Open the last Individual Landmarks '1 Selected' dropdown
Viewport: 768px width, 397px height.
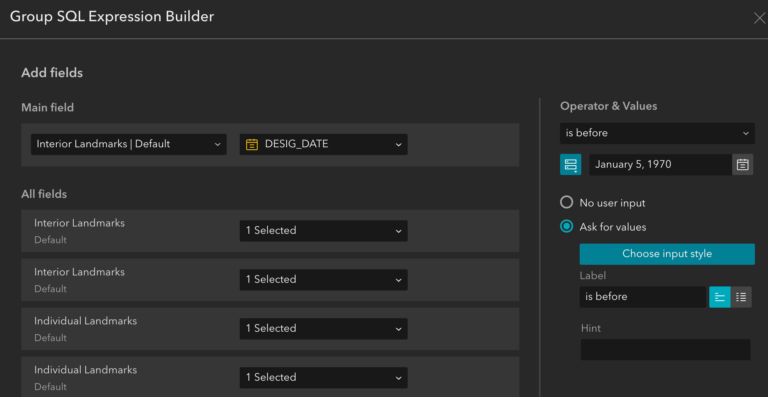(323, 377)
